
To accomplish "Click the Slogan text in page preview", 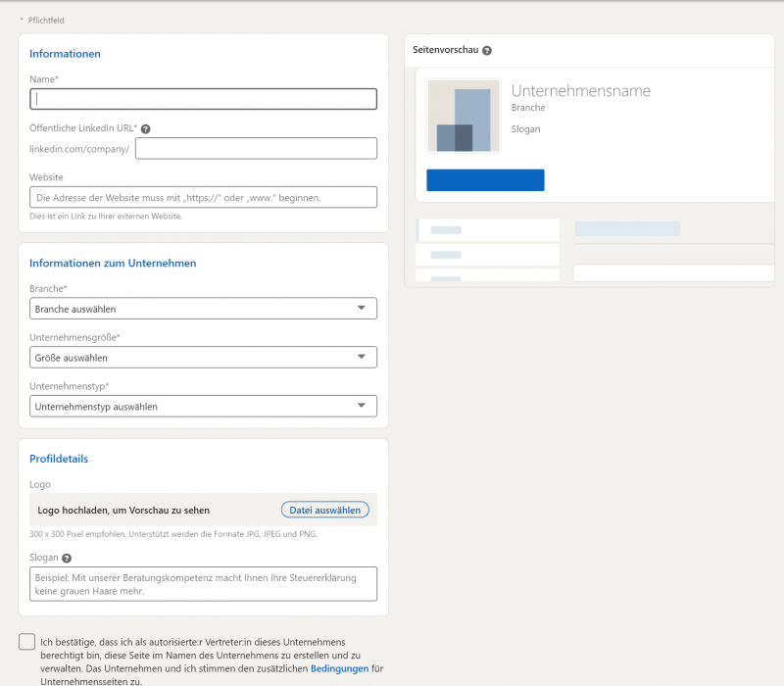I will click(x=525, y=129).
